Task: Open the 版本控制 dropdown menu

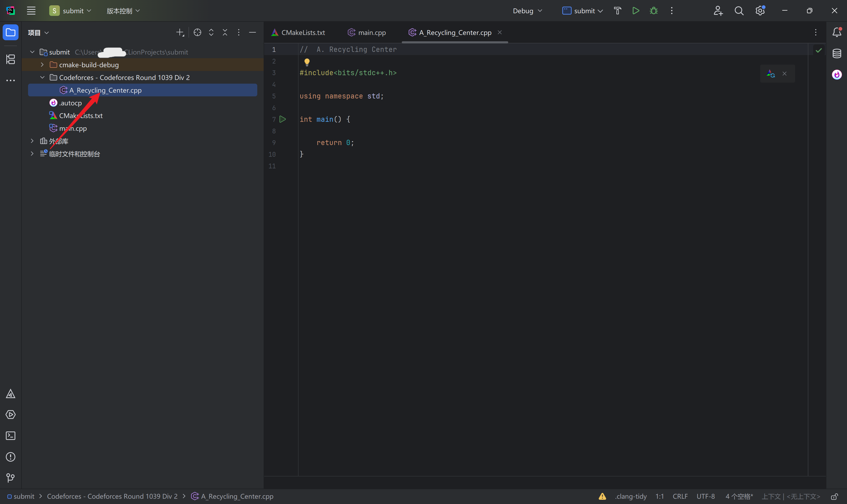Action: pyautogui.click(x=123, y=11)
